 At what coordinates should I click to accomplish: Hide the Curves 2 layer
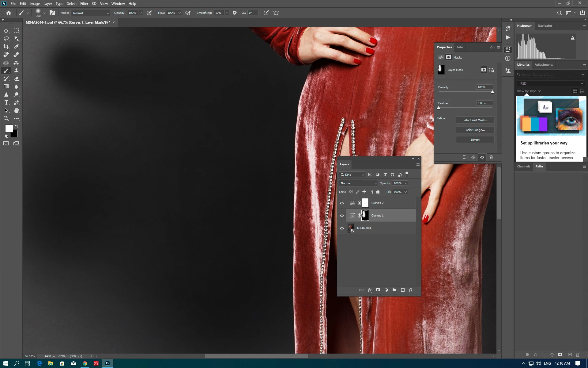[x=342, y=203]
